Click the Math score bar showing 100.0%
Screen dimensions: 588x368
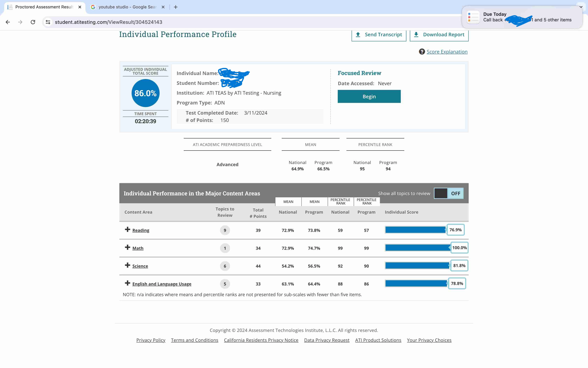pos(418,248)
